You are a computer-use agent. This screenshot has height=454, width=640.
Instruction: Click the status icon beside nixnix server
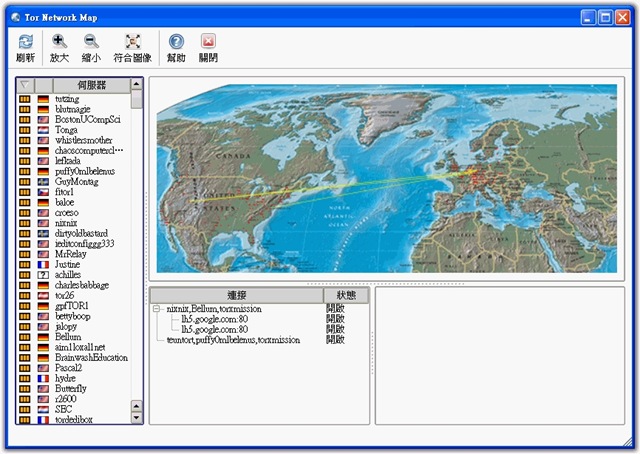pyautogui.click(x=24, y=223)
